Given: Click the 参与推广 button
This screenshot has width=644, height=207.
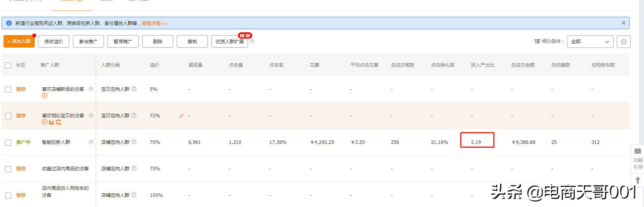Looking at the screenshot, I should pyautogui.click(x=88, y=41).
